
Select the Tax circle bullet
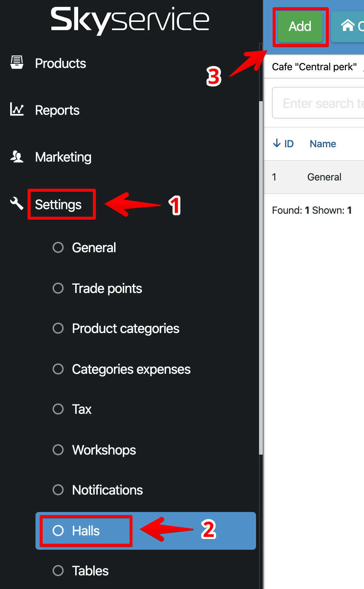(58, 409)
